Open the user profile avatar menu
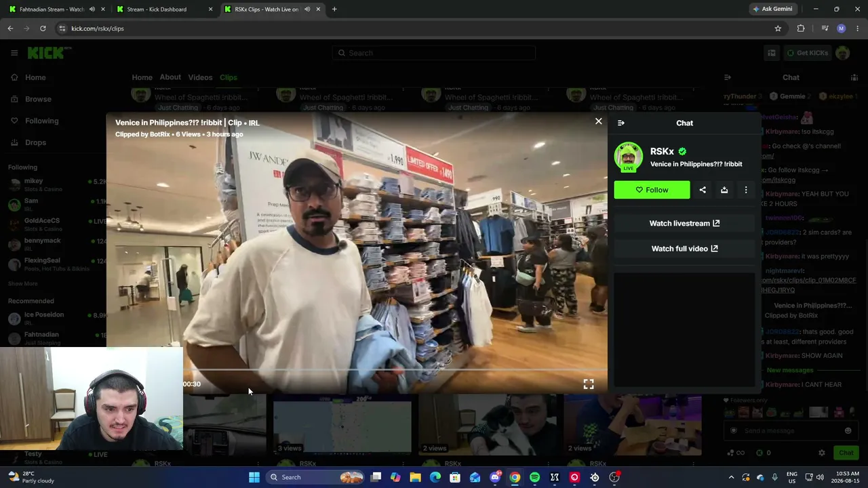868x488 pixels. pyautogui.click(x=843, y=53)
